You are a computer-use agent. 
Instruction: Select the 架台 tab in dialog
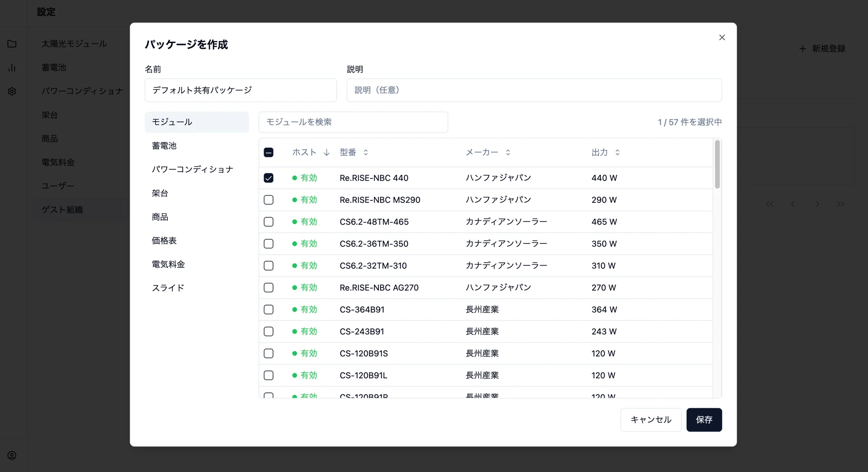pos(197,193)
